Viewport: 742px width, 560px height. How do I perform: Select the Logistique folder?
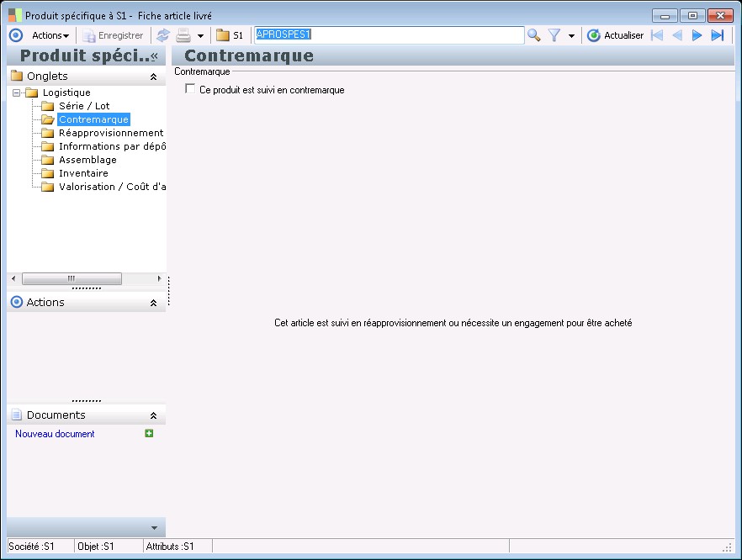pos(57,92)
